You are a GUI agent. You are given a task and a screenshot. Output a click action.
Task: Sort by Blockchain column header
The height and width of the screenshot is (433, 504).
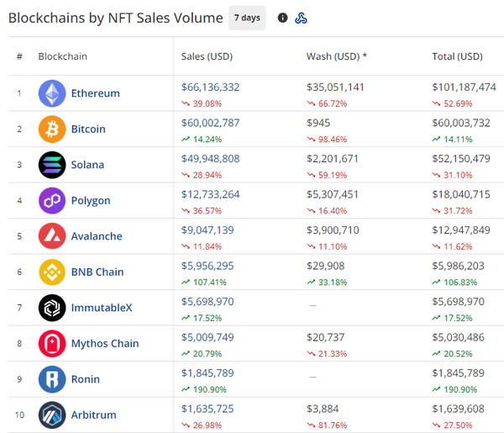click(62, 56)
